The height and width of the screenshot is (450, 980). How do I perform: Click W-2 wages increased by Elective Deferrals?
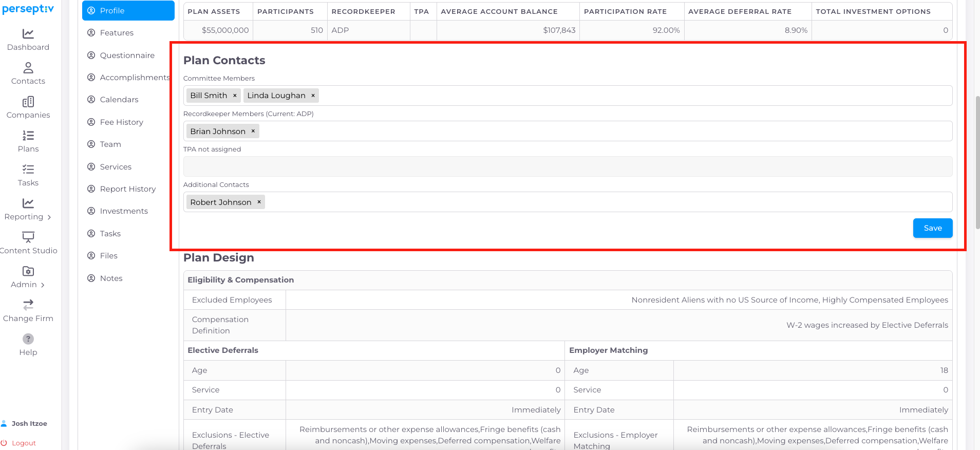(867, 325)
